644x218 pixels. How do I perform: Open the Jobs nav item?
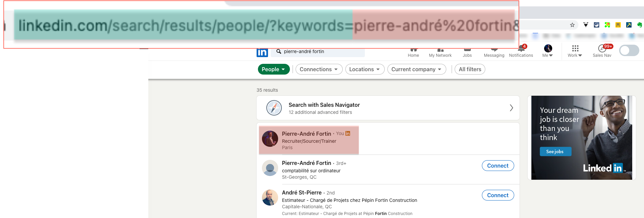[x=467, y=53]
